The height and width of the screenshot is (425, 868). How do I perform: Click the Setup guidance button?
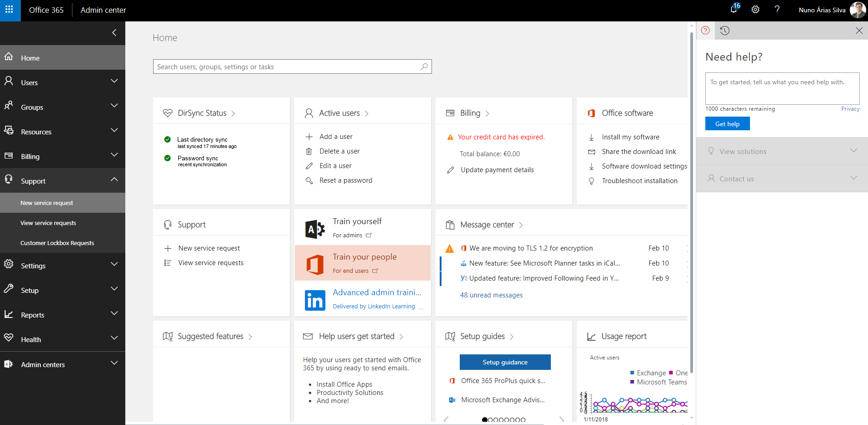(505, 362)
